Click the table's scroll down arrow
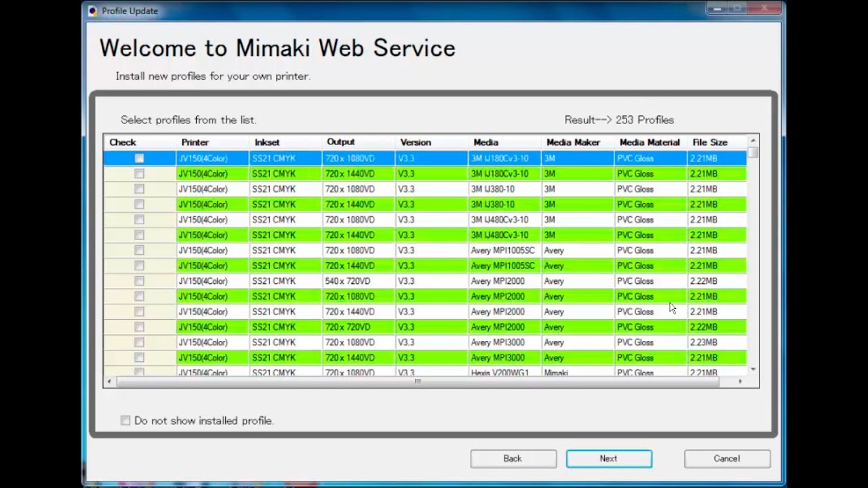This screenshot has width=868, height=488. pos(753,369)
